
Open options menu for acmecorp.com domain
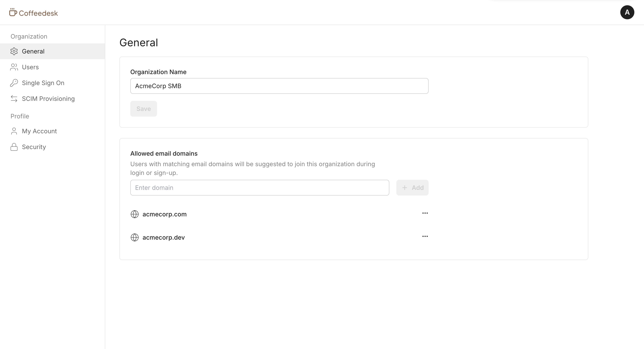click(425, 213)
